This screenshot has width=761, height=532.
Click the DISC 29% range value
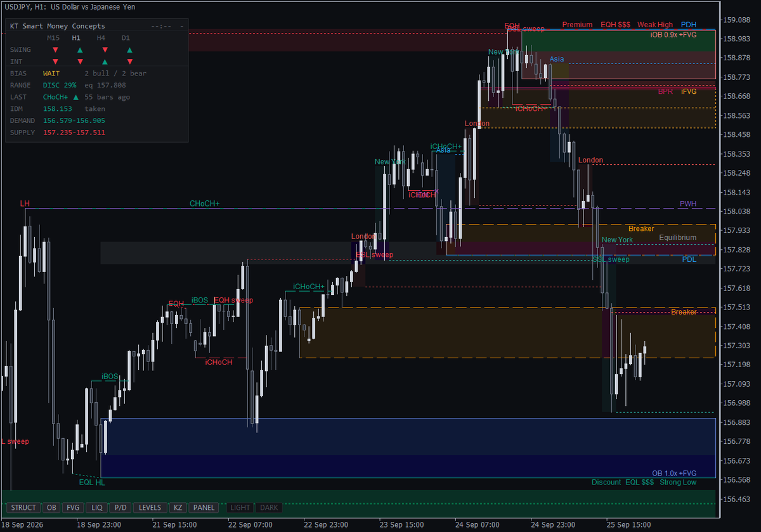click(x=60, y=85)
